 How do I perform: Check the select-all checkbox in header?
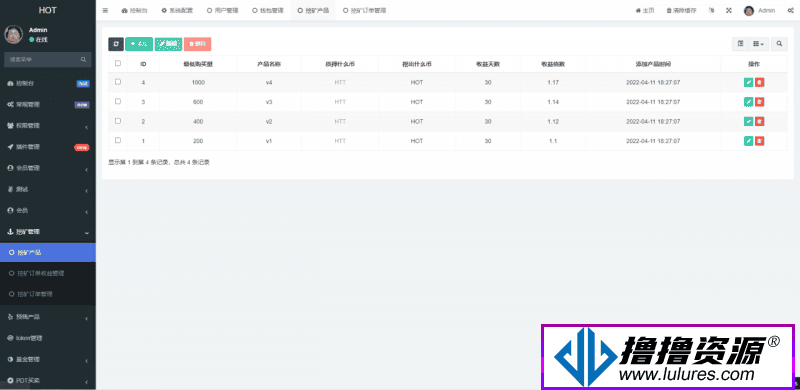(x=118, y=63)
